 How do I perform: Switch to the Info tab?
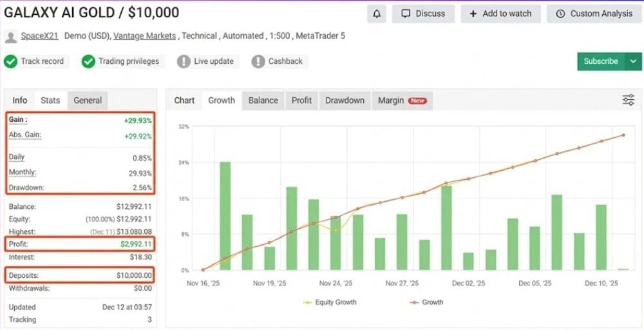coord(20,101)
